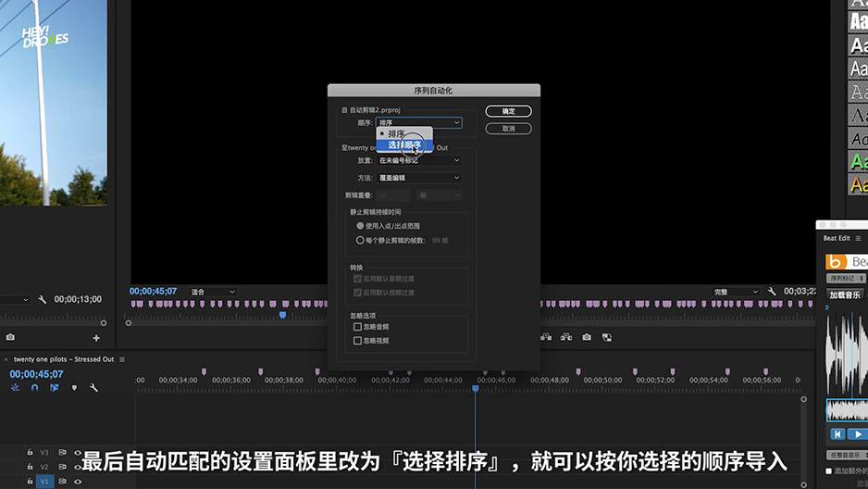Click 00;00;50;00 on timeline ruler
Image resolution: width=868 pixels, height=489 pixels.
tap(602, 380)
